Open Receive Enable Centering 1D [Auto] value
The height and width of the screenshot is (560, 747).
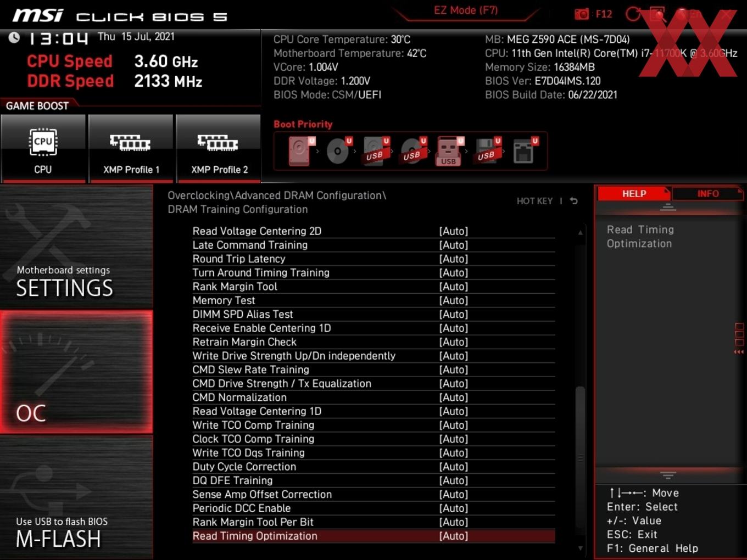tap(454, 328)
